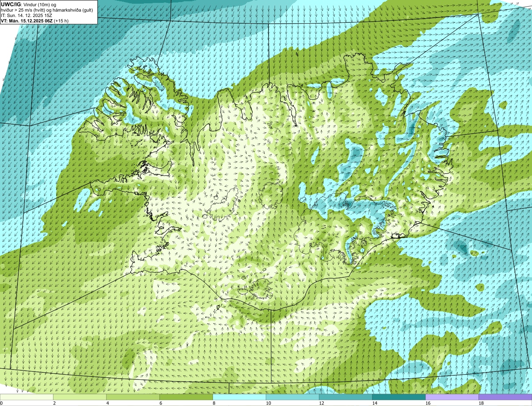Click the 12–14 m/s teal legend swatch

click(x=346, y=397)
